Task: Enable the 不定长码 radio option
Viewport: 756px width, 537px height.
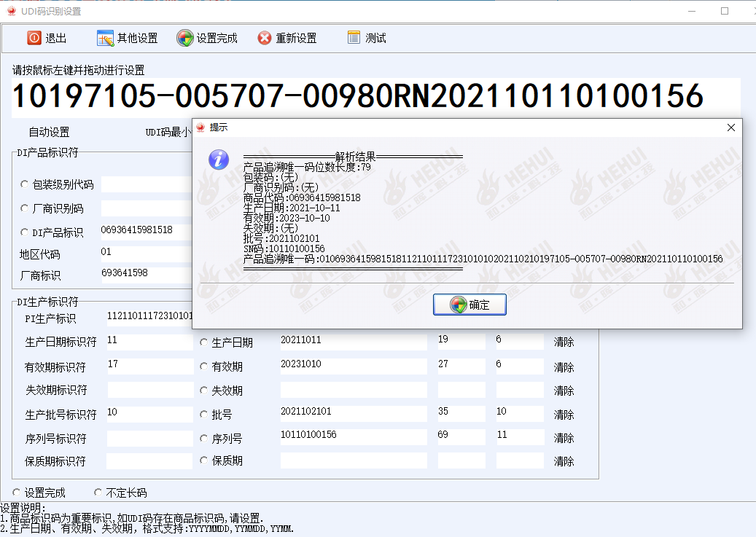Action: (x=98, y=493)
